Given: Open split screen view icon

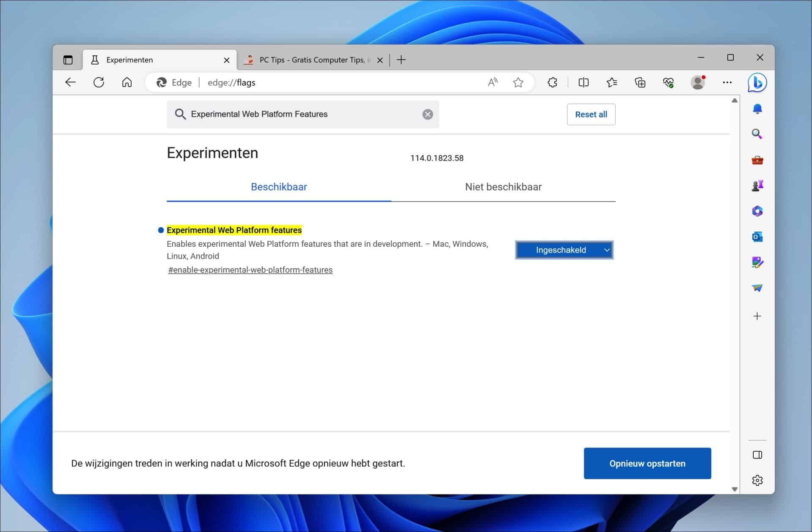Looking at the screenshot, I should point(584,82).
